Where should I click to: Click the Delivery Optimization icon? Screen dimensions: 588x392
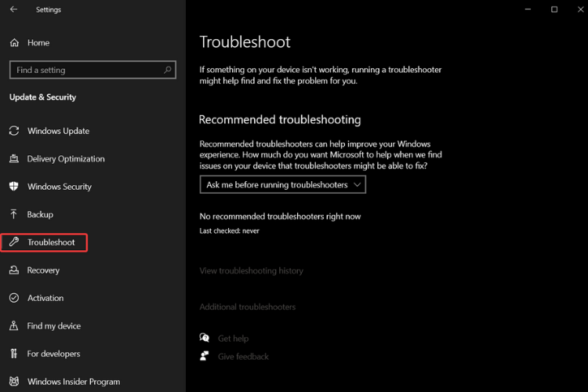(14, 158)
